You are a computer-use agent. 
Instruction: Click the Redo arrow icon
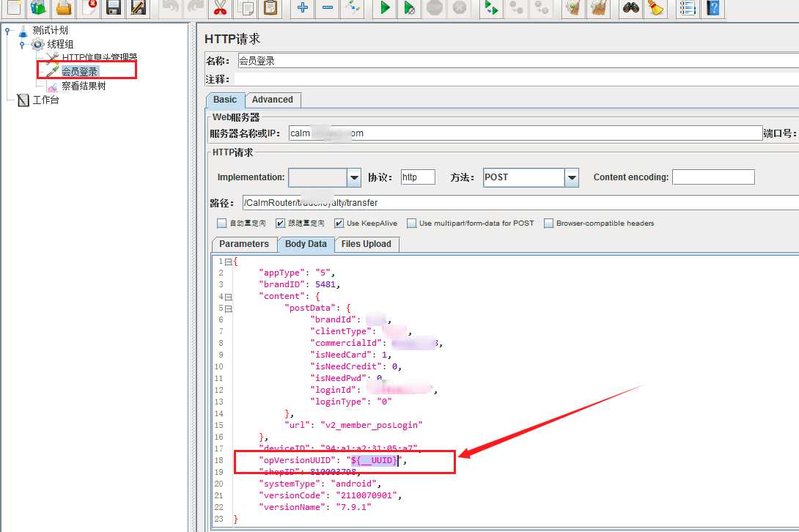tap(196, 7)
